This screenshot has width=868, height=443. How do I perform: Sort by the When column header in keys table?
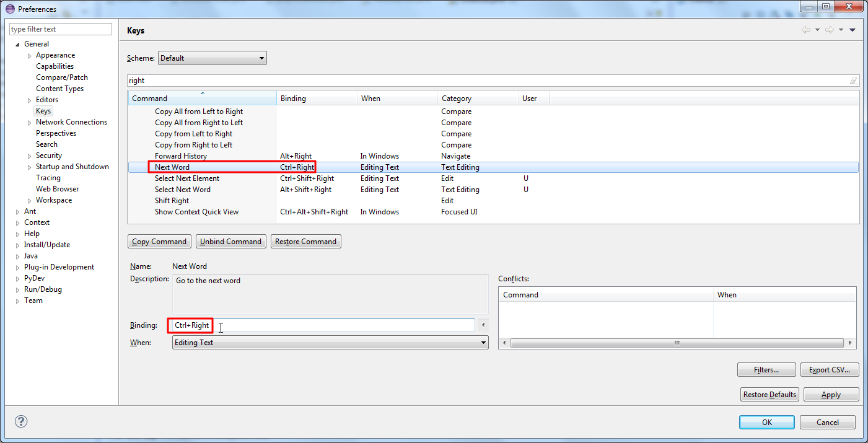tap(397, 99)
